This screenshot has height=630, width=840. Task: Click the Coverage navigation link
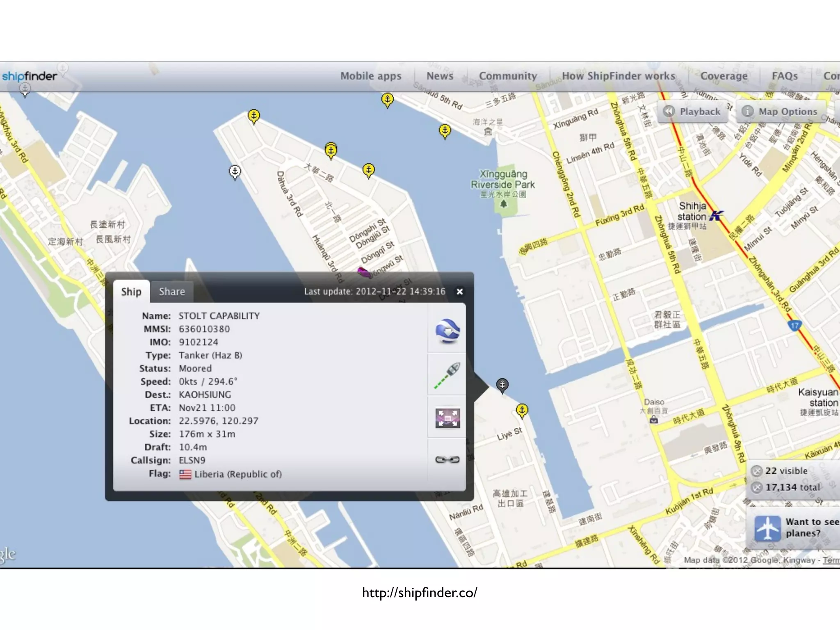(724, 76)
